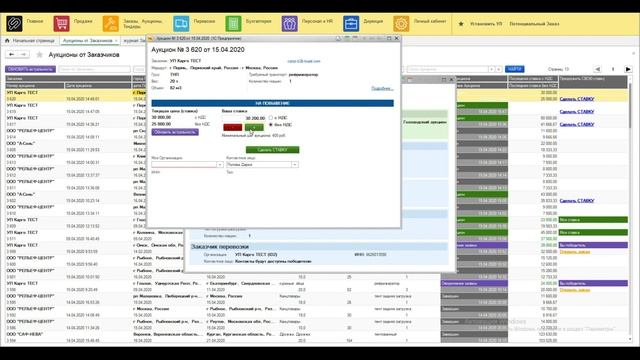Open the Потенциальный Заказ menu item

coord(534,24)
